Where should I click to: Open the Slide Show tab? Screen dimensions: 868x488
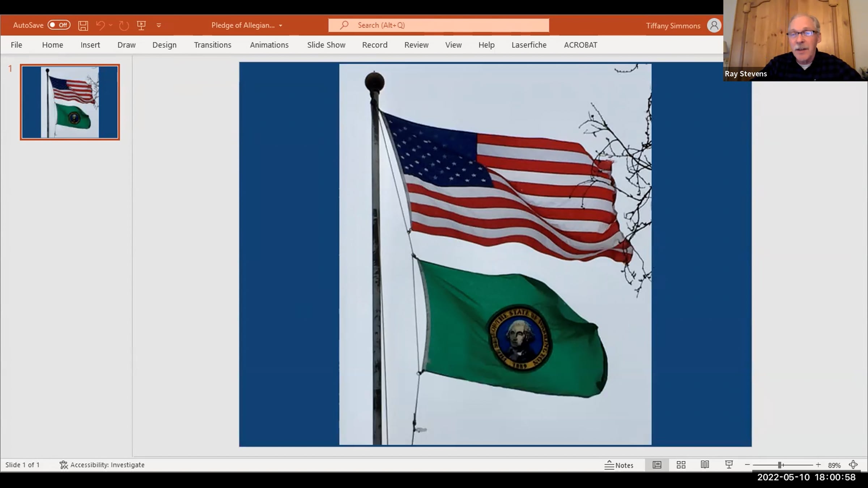(326, 45)
